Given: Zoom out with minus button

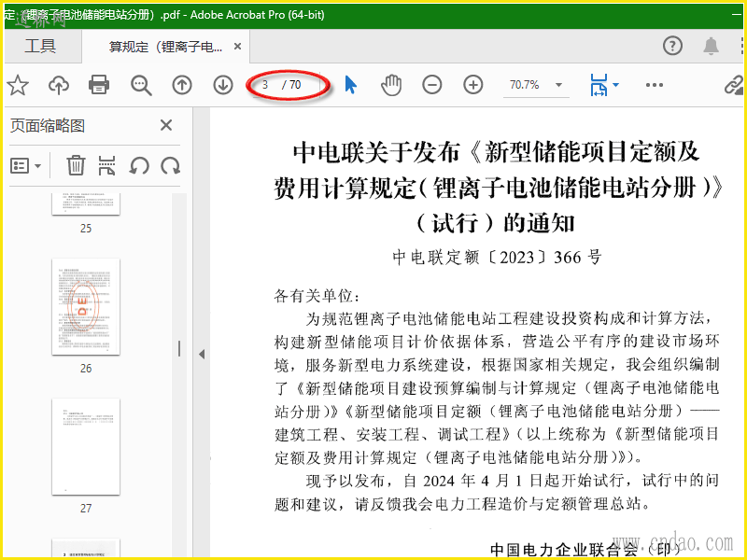Looking at the screenshot, I should tap(432, 85).
